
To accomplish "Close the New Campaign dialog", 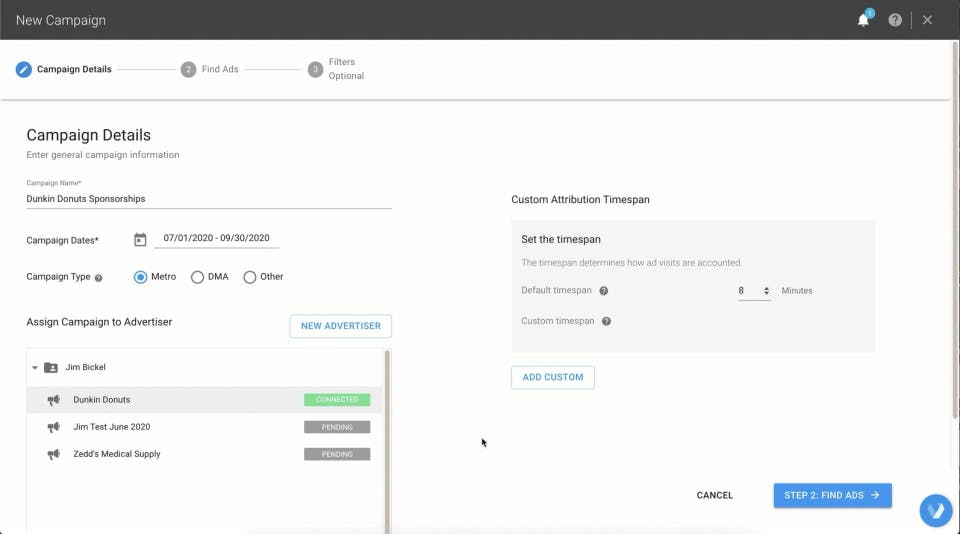I will (x=928, y=20).
